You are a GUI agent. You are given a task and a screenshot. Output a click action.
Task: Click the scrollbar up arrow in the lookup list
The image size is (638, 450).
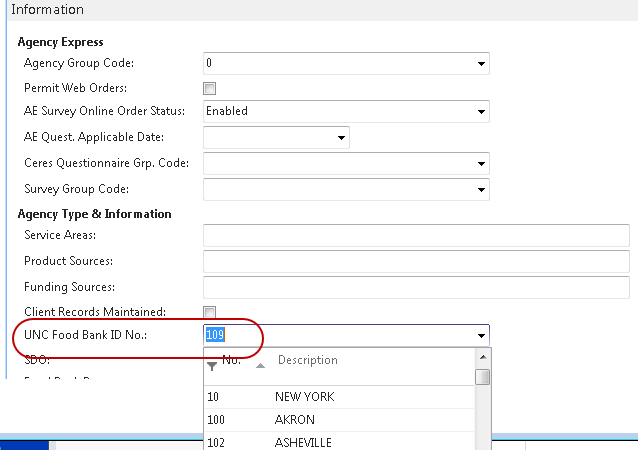click(x=482, y=357)
